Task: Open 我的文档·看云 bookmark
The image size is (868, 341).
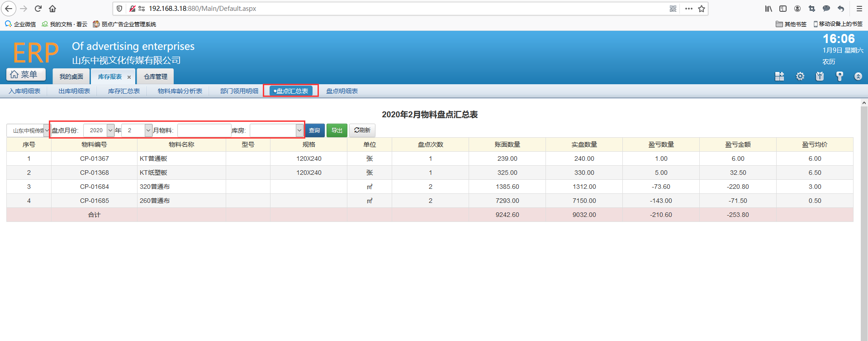Action: point(64,24)
